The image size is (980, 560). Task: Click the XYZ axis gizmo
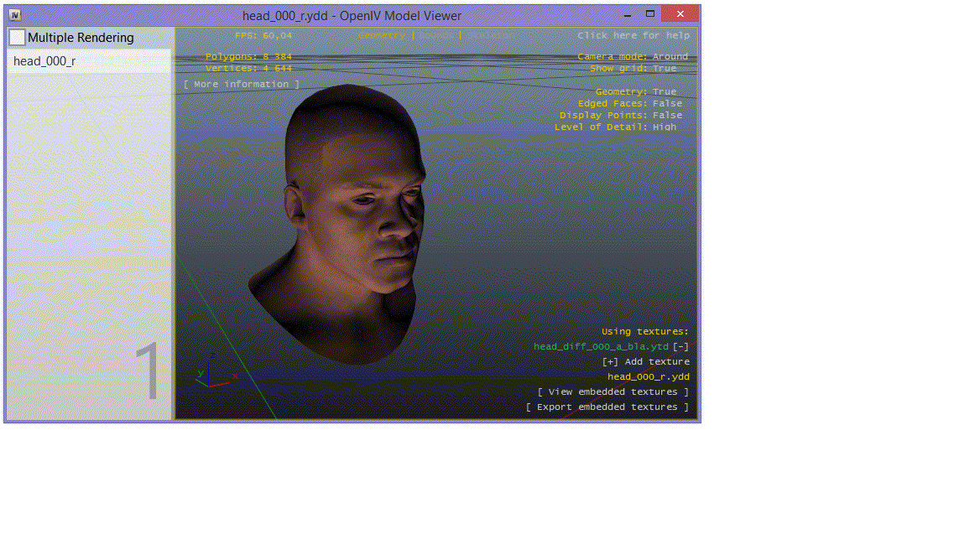(216, 371)
